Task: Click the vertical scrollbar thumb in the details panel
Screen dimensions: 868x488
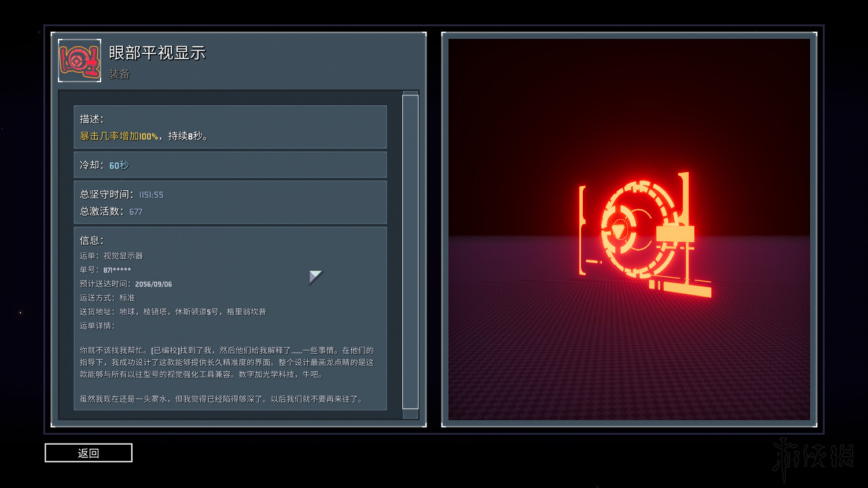Action: click(x=410, y=252)
